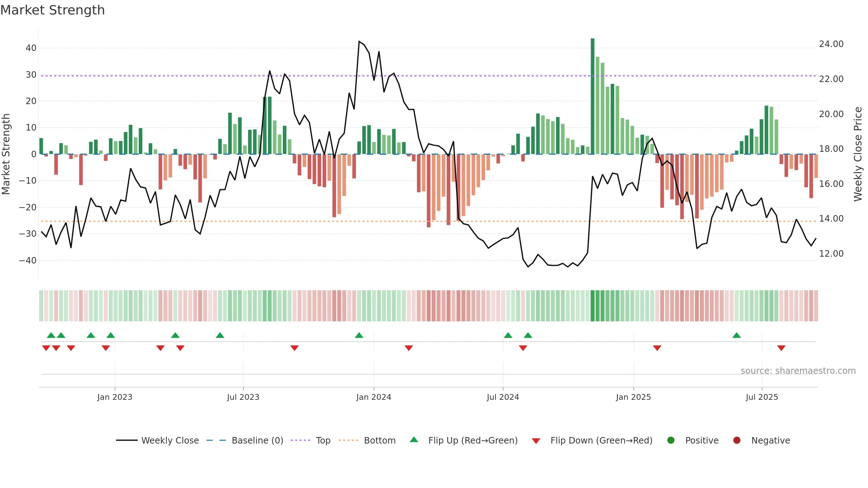Screen dimensions: 868x488
Task: Click the −40 strength axis label
Action: pyautogui.click(x=28, y=261)
